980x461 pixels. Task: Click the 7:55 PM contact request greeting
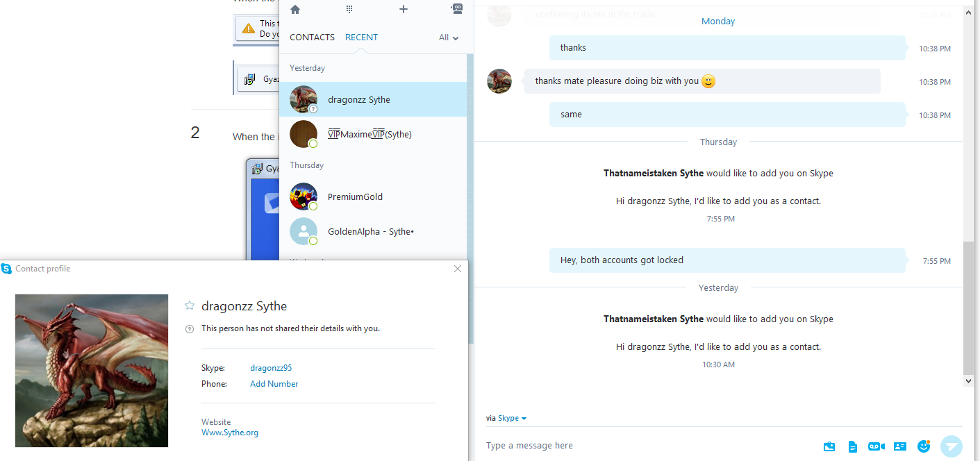click(718, 201)
